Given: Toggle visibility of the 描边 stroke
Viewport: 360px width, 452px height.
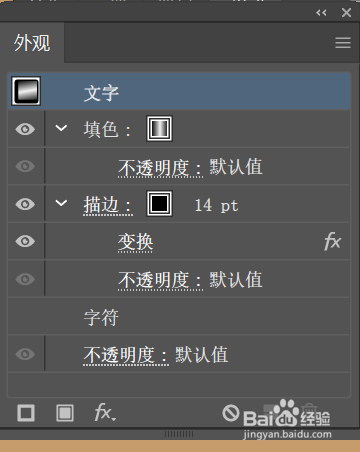Looking at the screenshot, I should (25, 204).
